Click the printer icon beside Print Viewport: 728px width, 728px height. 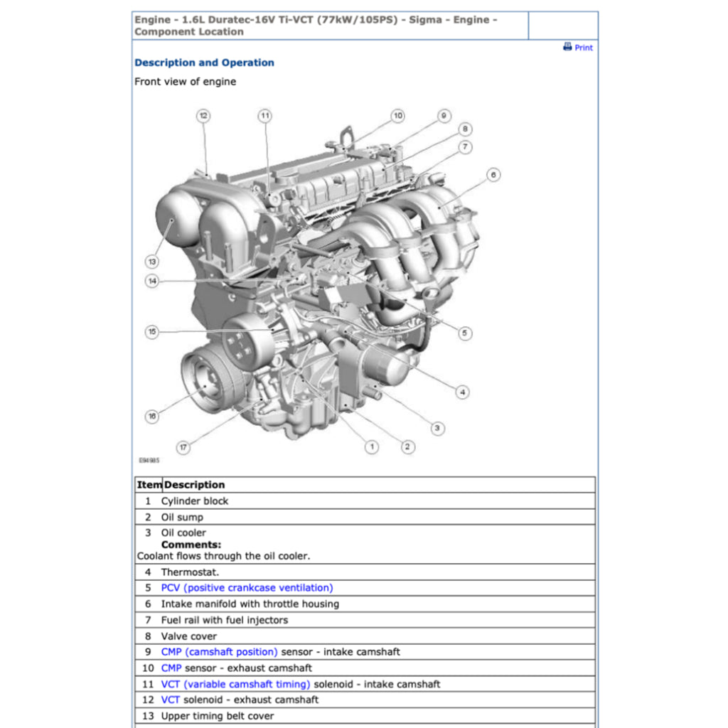[567, 47]
